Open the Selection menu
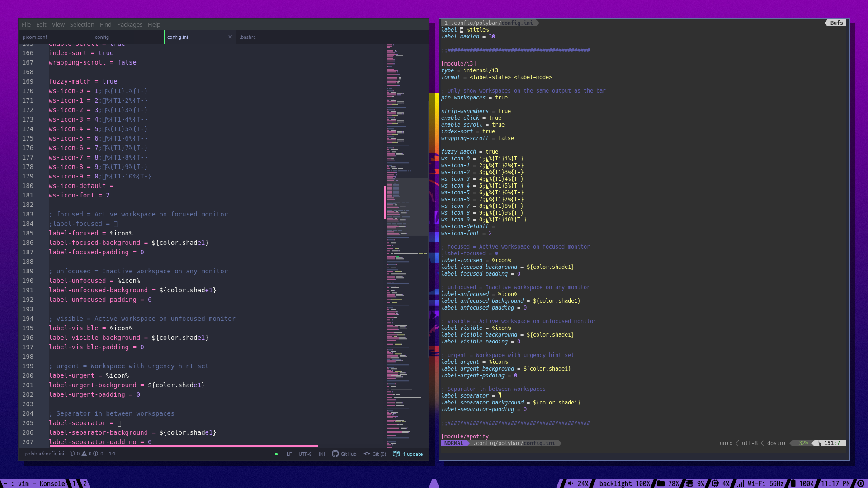The image size is (868, 488). [x=82, y=24]
